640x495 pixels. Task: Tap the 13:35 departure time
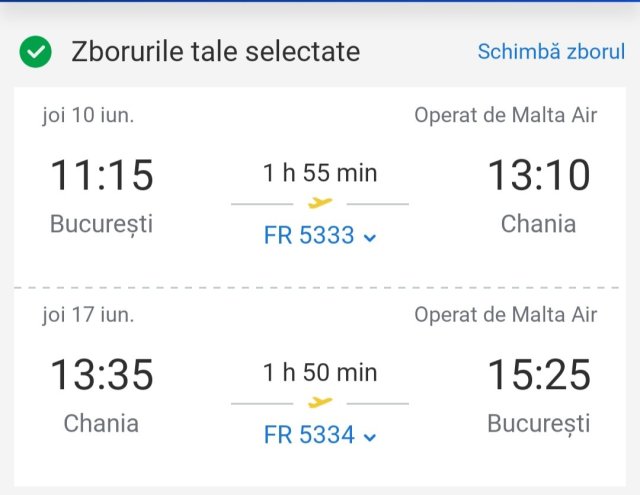pos(102,376)
